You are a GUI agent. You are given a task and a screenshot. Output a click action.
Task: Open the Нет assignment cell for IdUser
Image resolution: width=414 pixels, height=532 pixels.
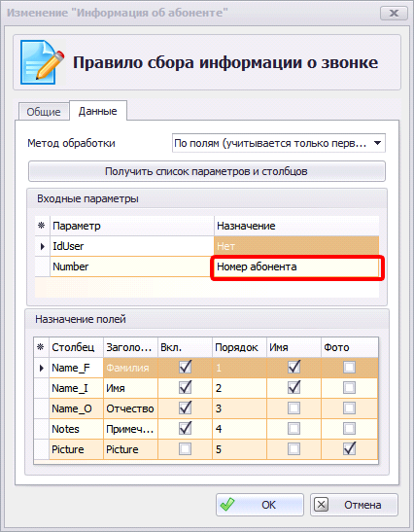coord(296,246)
